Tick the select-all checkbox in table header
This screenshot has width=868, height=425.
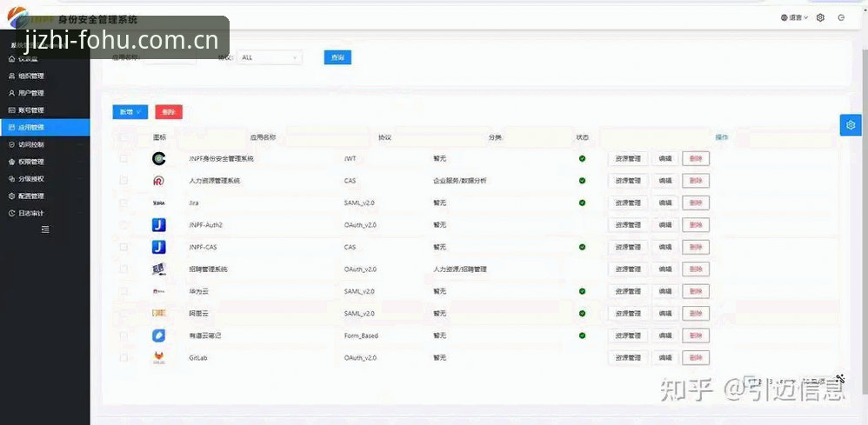124,137
